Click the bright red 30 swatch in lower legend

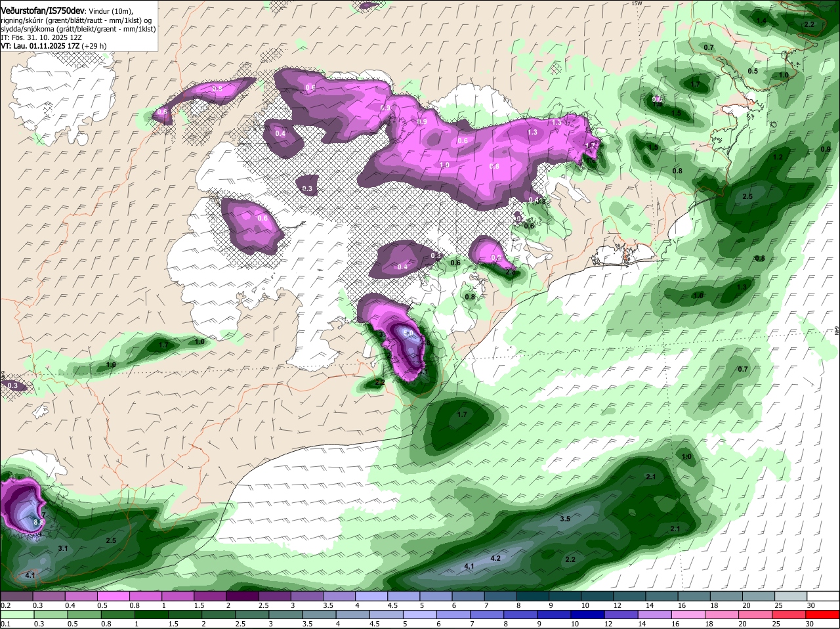823,615
